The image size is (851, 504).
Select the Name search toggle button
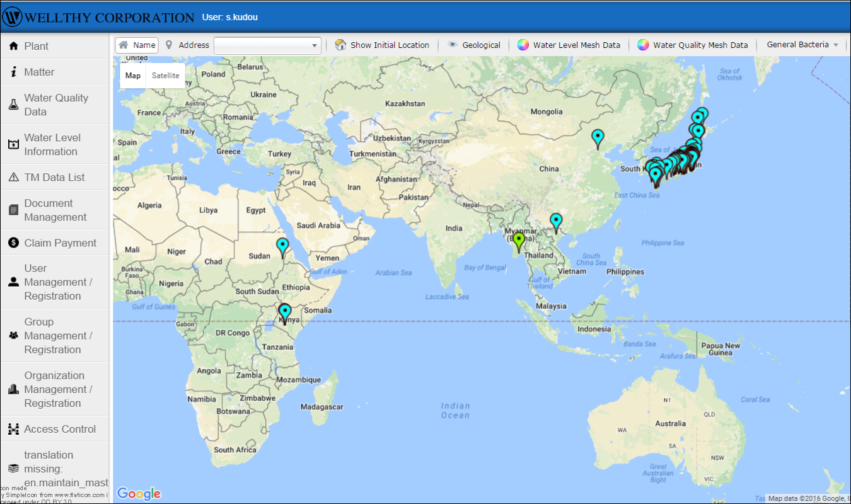point(137,45)
